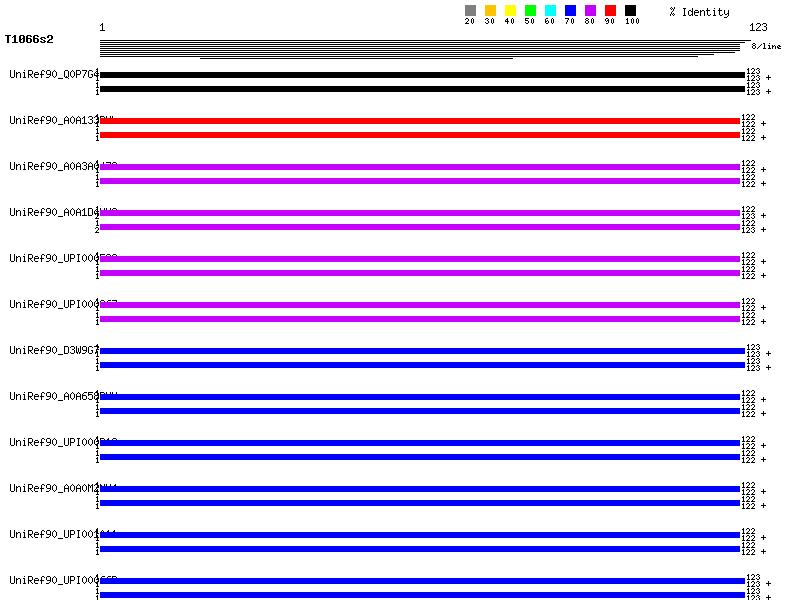Select the yellow 40% identity swatch
800x600 pixels.
(510, 11)
